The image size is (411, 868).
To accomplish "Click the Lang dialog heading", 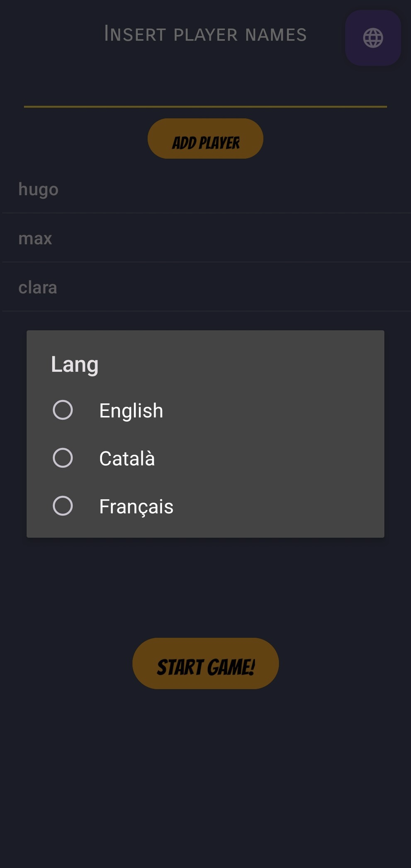I will coord(75,364).
